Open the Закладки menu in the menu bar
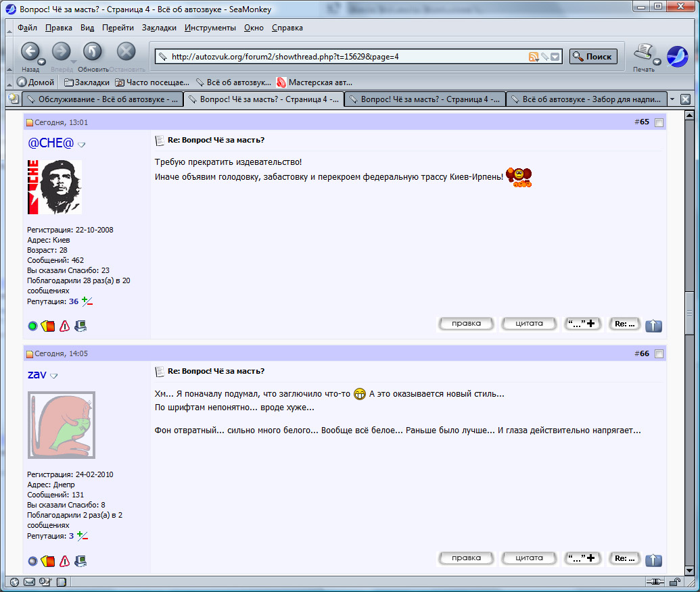This screenshot has width=700, height=592. click(x=159, y=28)
